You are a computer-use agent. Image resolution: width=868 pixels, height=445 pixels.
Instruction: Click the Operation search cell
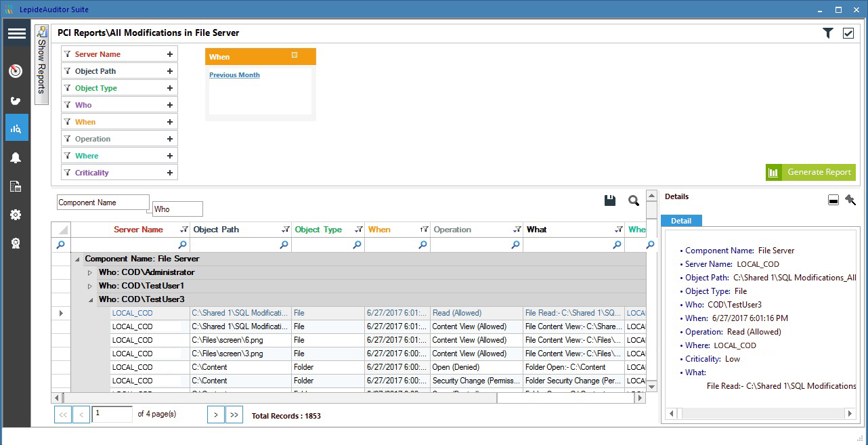click(476, 245)
